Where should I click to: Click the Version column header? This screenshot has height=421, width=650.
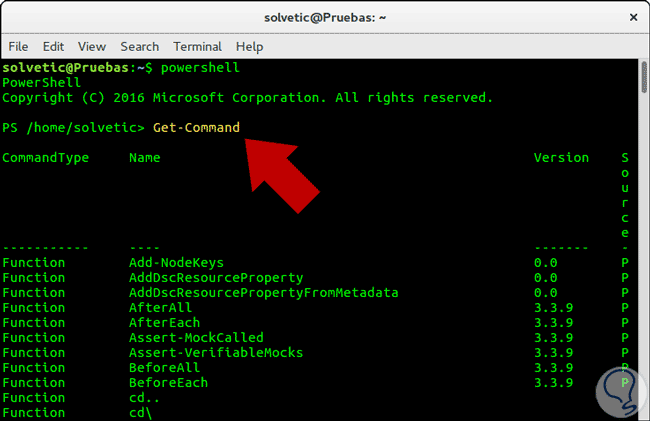561,157
